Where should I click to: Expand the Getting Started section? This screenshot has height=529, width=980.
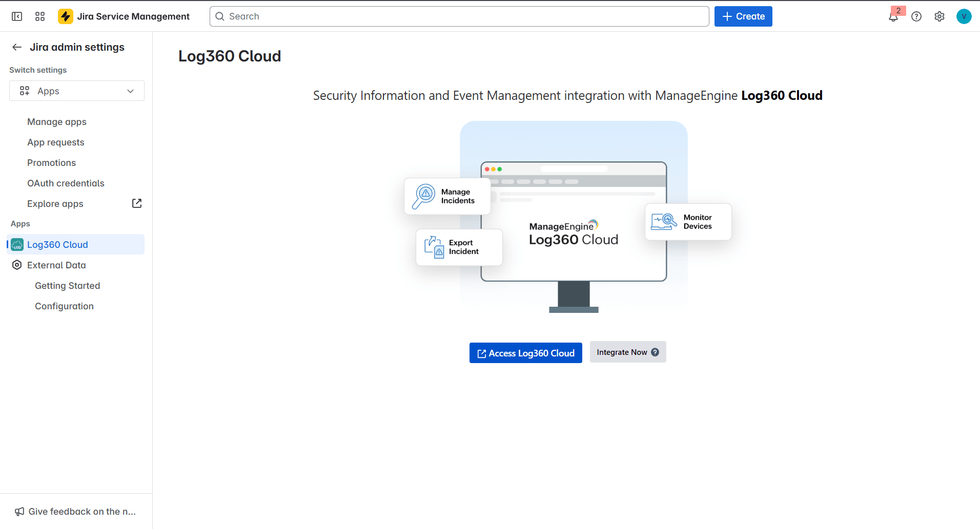point(67,285)
